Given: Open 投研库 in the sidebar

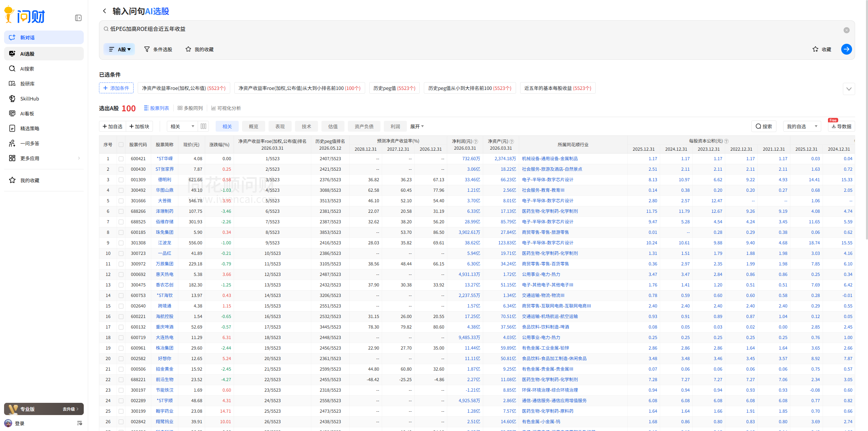Looking at the screenshot, I should click(x=44, y=83).
